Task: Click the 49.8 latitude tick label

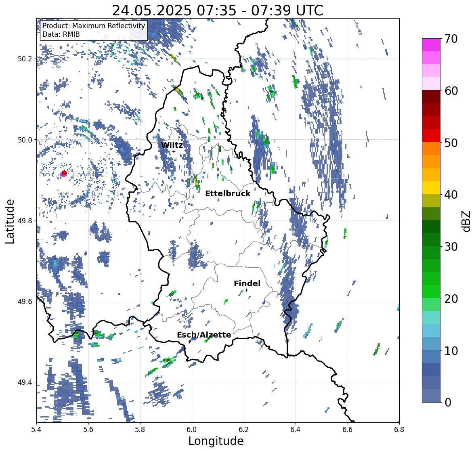Action: click(x=25, y=220)
